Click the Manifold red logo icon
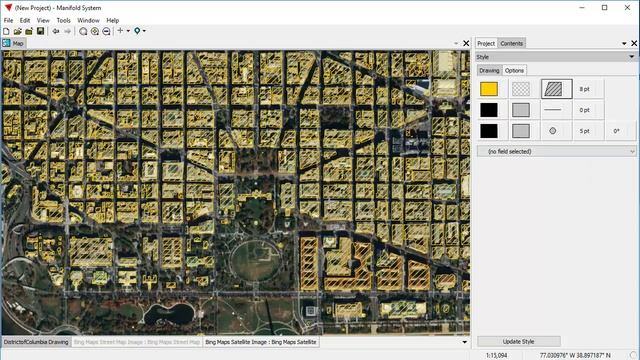640x360 pixels. point(8,8)
